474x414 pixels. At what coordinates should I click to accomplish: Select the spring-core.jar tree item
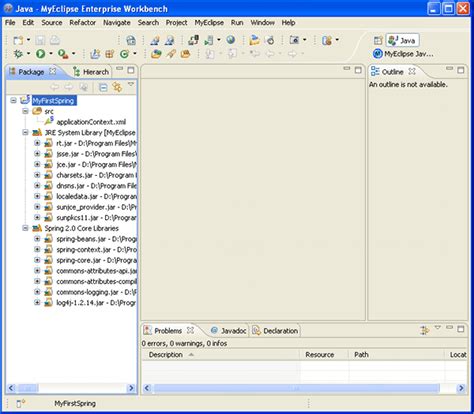point(96,260)
